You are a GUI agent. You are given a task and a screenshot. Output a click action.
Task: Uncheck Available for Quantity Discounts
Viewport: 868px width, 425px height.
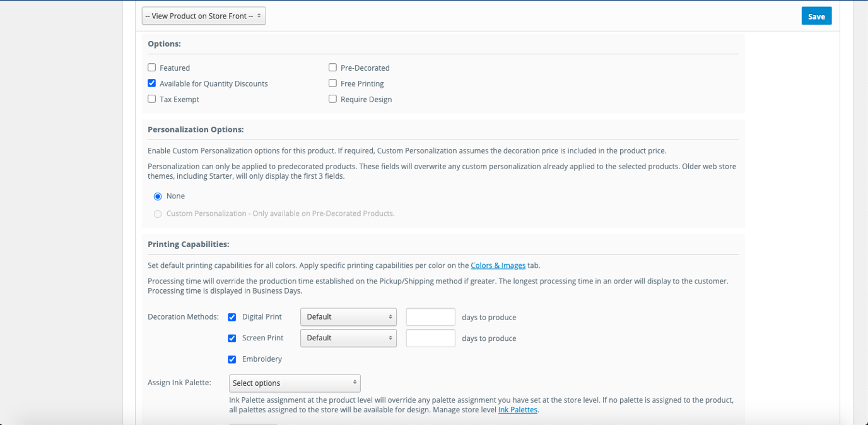[151, 83]
